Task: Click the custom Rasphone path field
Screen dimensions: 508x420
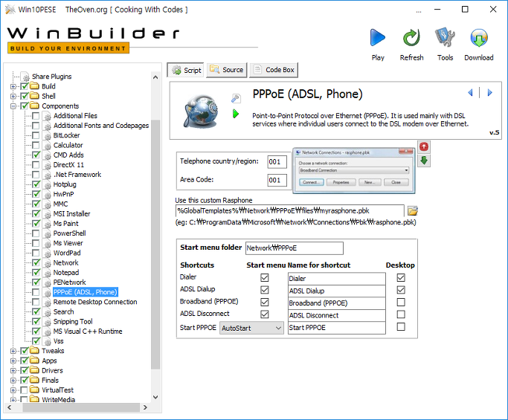Action: 289,211
